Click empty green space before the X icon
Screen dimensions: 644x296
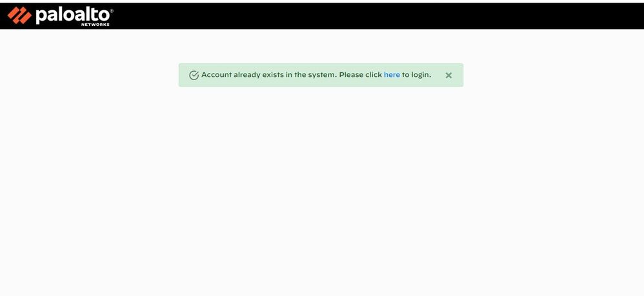coord(438,75)
